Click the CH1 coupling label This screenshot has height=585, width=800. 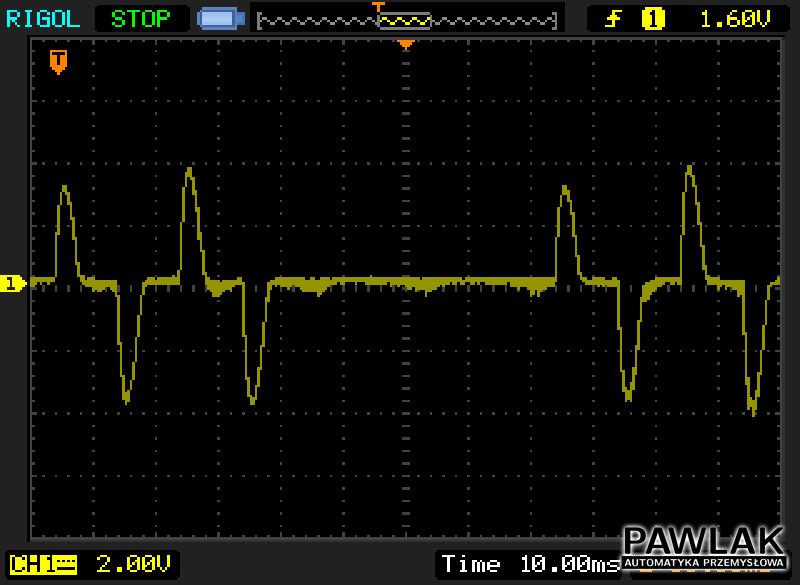click(x=43, y=565)
